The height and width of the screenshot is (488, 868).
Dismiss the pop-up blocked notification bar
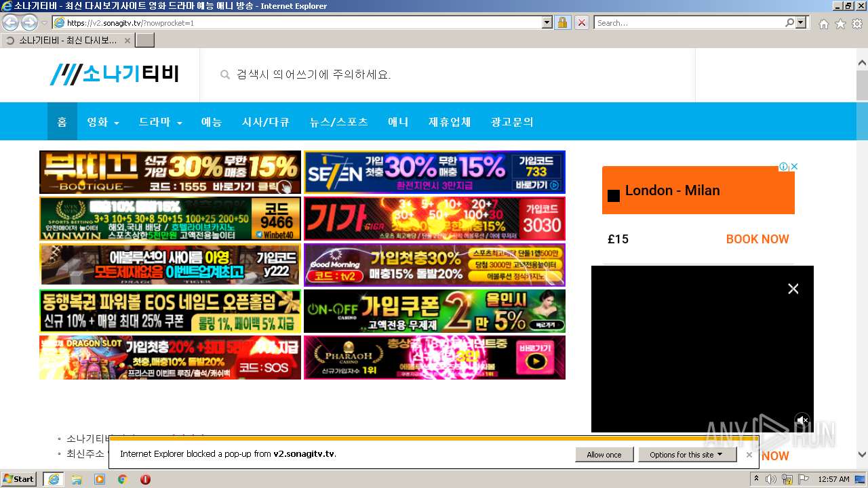coord(749,455)
